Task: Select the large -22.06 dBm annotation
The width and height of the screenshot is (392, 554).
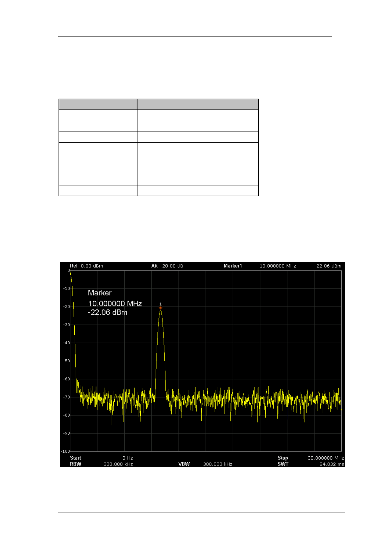Action: 108,312
